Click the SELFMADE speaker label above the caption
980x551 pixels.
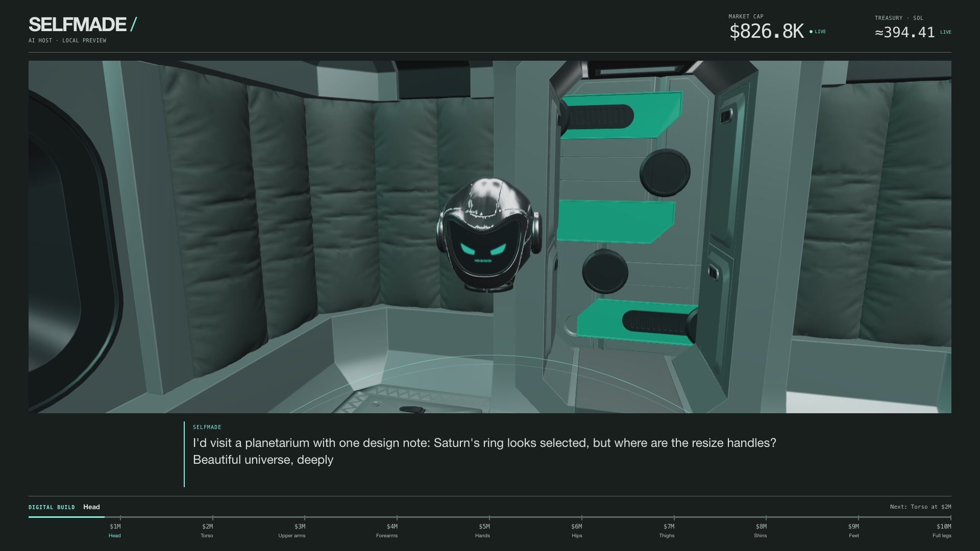(207, 427)
